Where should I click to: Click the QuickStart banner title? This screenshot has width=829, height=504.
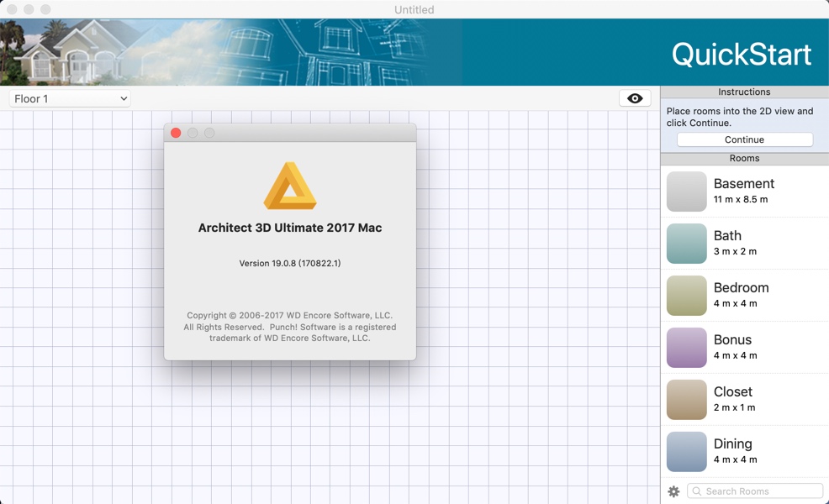[742, 54]
